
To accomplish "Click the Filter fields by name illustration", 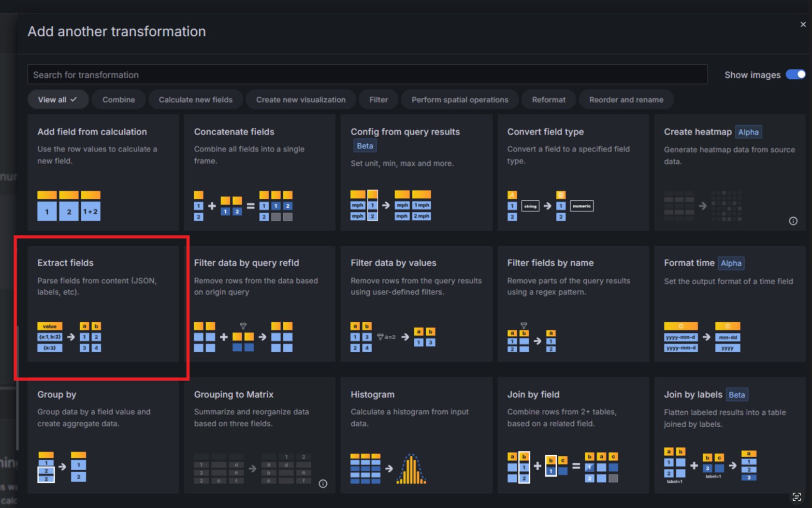I will click(532, 337).
